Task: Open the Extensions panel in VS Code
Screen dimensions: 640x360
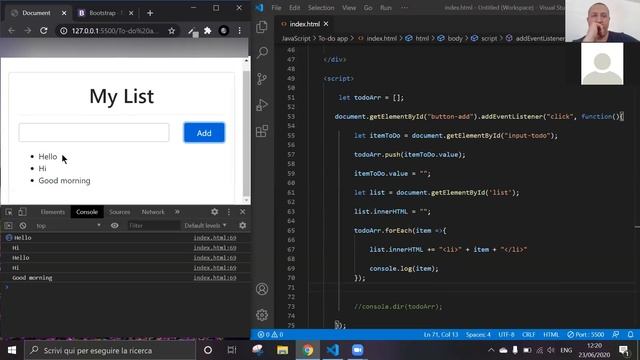Action: point(262,131)
